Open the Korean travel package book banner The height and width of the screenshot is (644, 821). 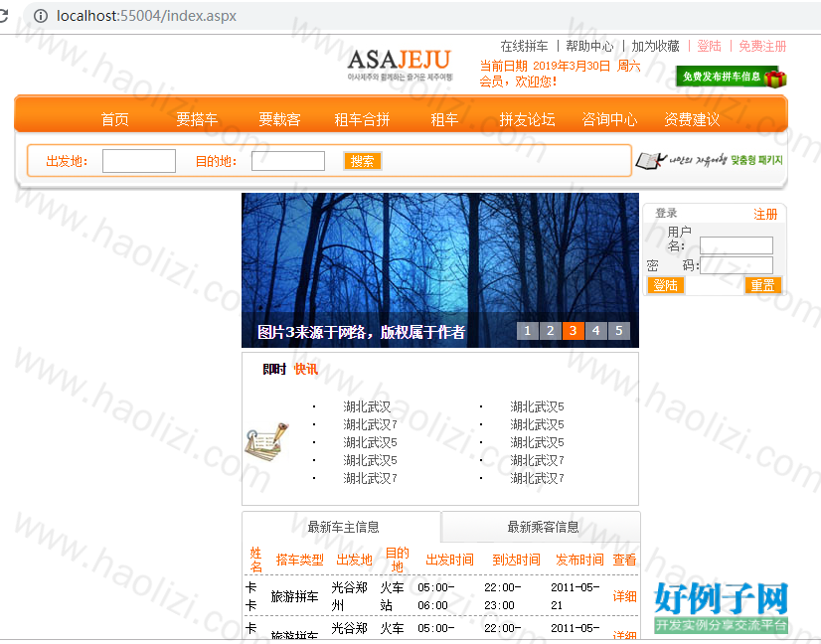click(709, 160)
